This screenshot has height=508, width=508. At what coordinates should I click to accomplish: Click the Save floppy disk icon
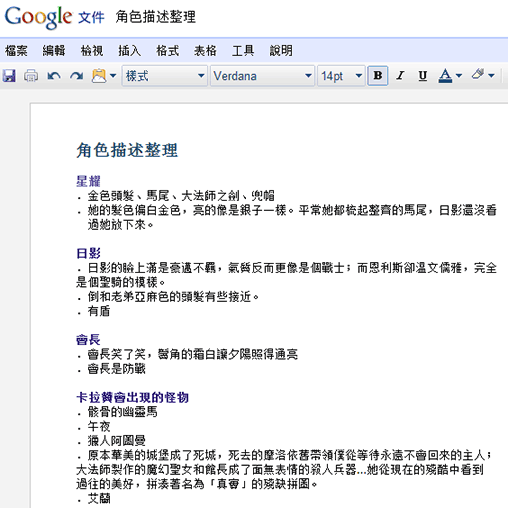click(9, 76)
